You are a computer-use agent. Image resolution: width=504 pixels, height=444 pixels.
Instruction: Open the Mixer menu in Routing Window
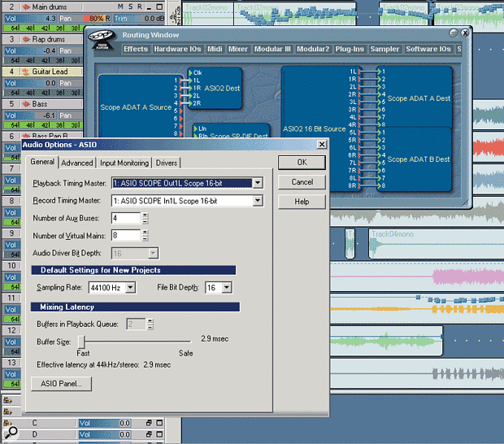(x=238, y=49)
